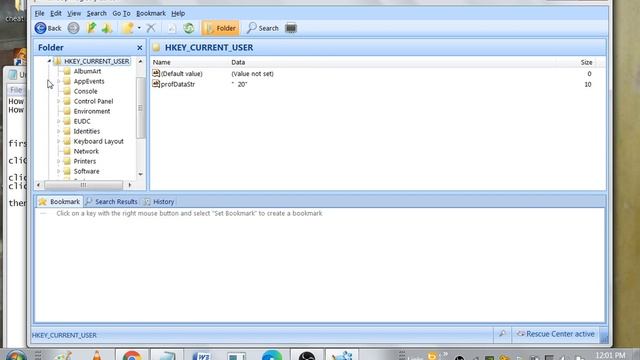This screenshot has width=640, height=360.
Task: Open Google Chrome from the taskbar
Action: (x=132, y=356)
